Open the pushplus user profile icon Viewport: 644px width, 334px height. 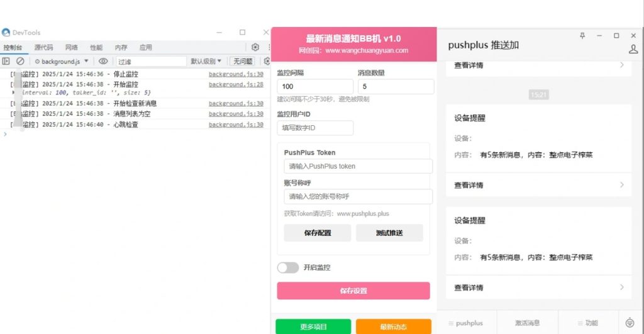(x=633, y=49)
